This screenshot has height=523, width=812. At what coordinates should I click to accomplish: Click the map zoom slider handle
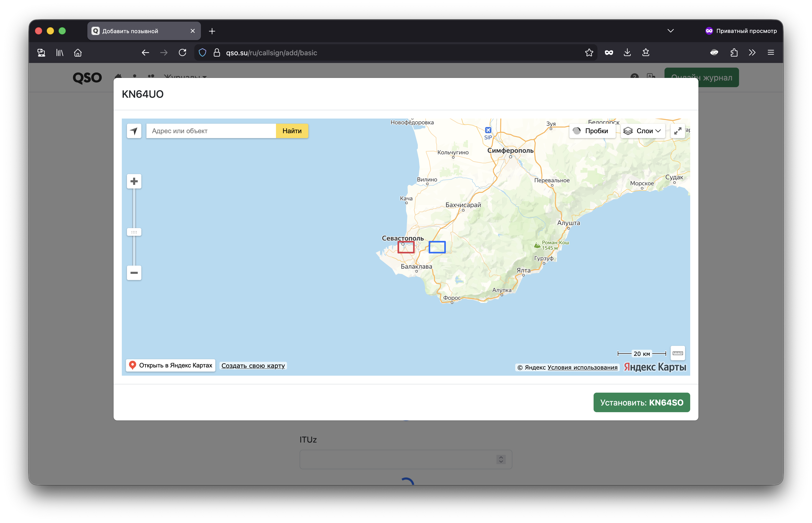pos(134,232)
